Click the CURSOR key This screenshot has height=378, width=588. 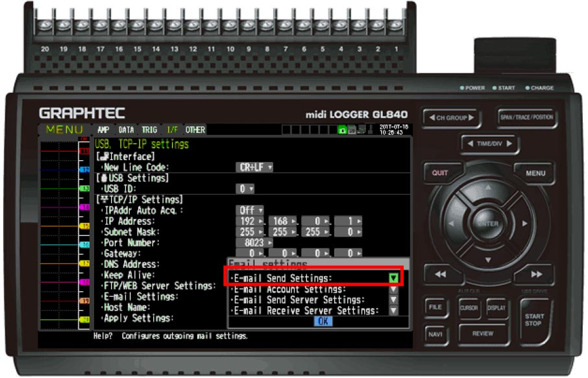[x=469, y=307]
